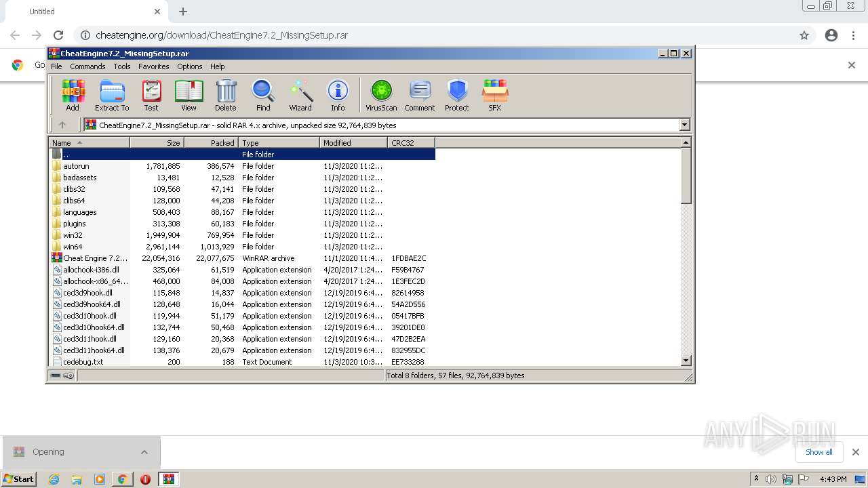Open the Find magnifier tool

click(263, 95)
